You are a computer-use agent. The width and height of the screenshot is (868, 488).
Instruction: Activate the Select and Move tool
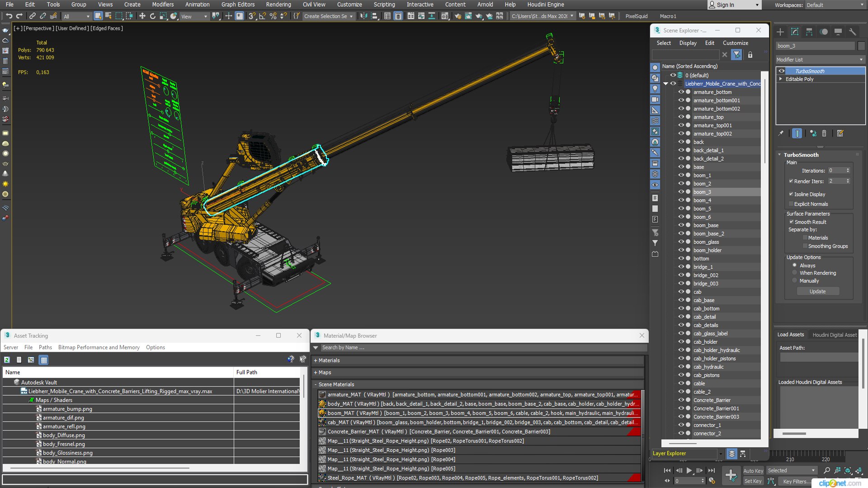pos(142,16)
